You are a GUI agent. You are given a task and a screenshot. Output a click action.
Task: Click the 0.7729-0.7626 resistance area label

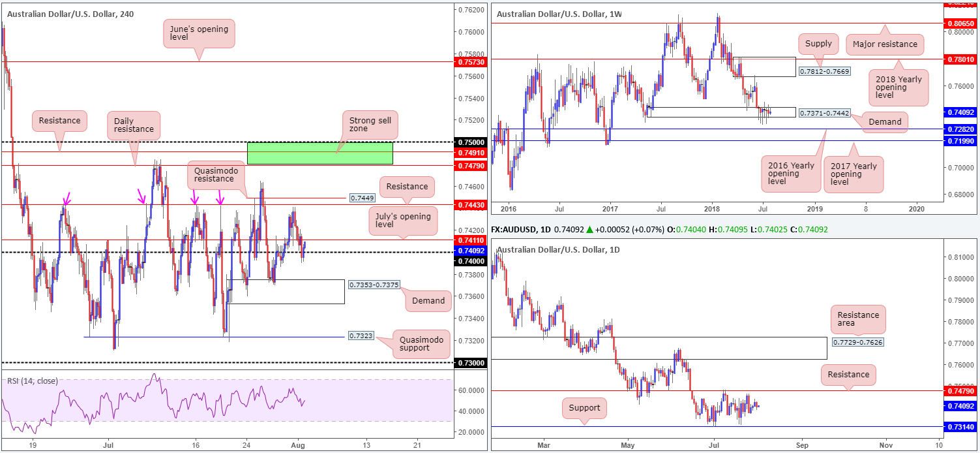pyautogui.click(x=859, y=342)
